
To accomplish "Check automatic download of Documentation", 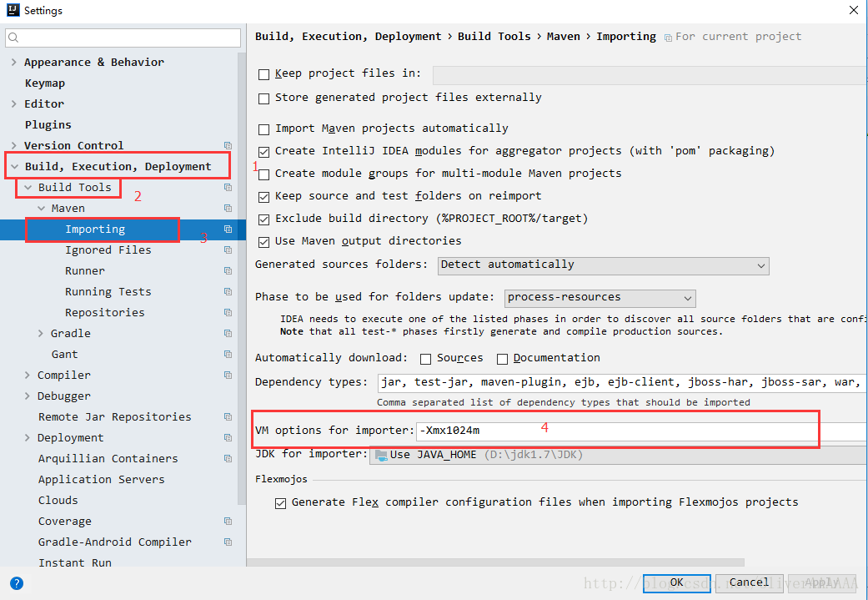I will point(502,359).
